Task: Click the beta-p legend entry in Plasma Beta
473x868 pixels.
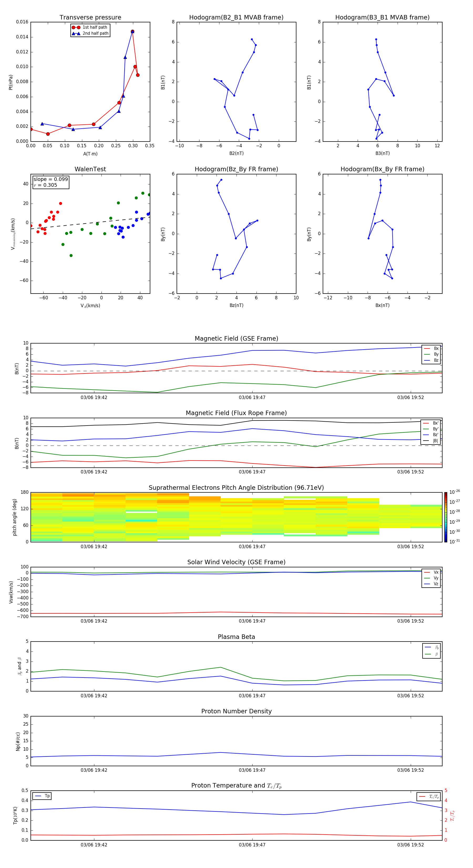Action: (431, 647)
